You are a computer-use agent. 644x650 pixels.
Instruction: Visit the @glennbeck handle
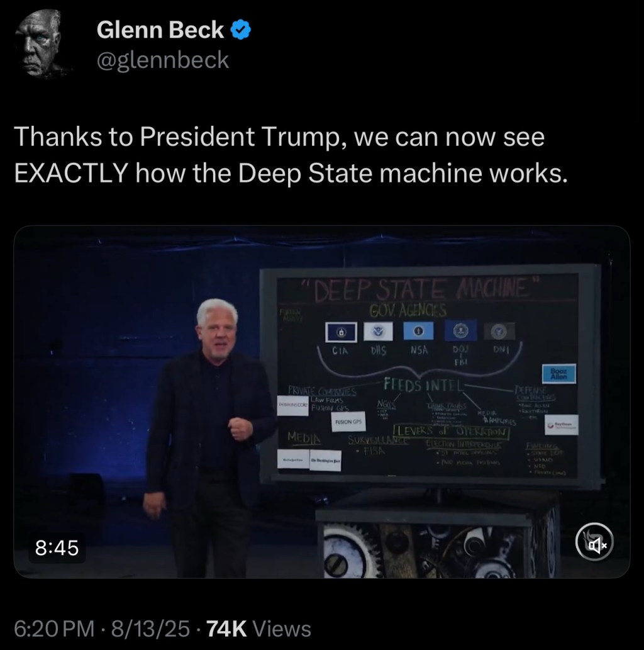tap(162, 60)
